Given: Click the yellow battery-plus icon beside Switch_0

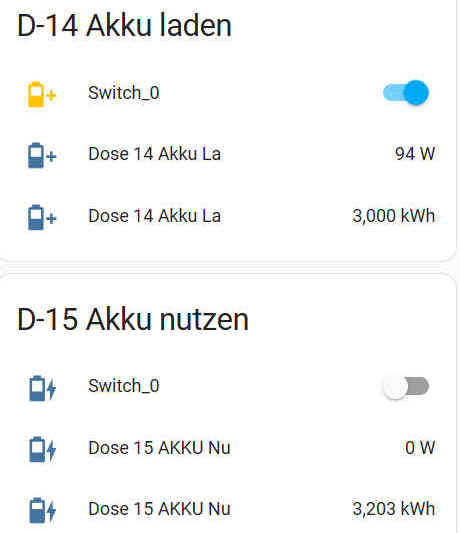Looking at the screenshot, I should coord(42,94).
